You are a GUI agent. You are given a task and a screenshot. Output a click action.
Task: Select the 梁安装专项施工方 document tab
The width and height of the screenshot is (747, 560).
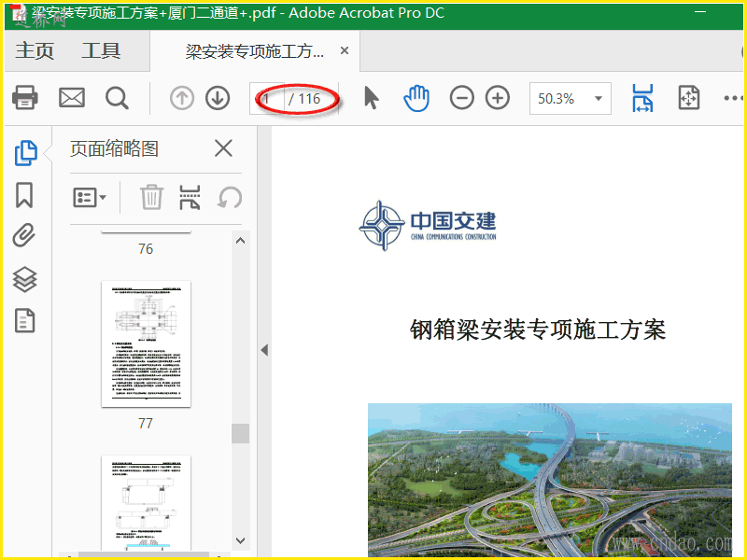click(x=254, y=51)
